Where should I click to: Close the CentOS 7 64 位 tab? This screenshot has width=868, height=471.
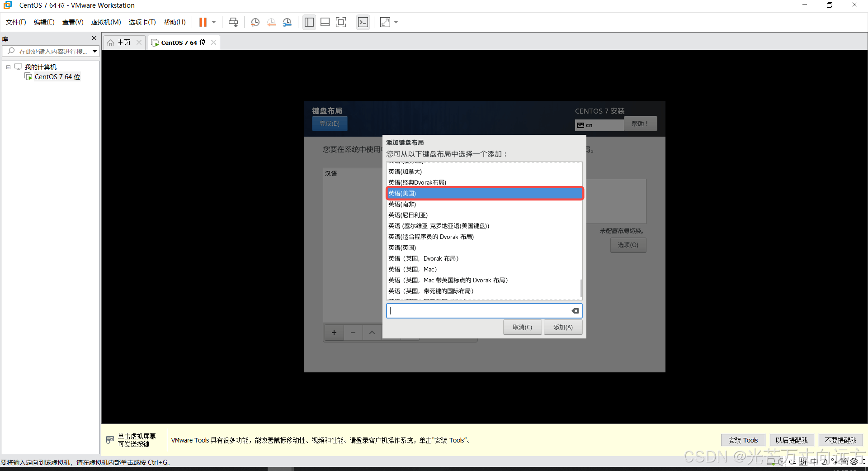pos(213,43)
